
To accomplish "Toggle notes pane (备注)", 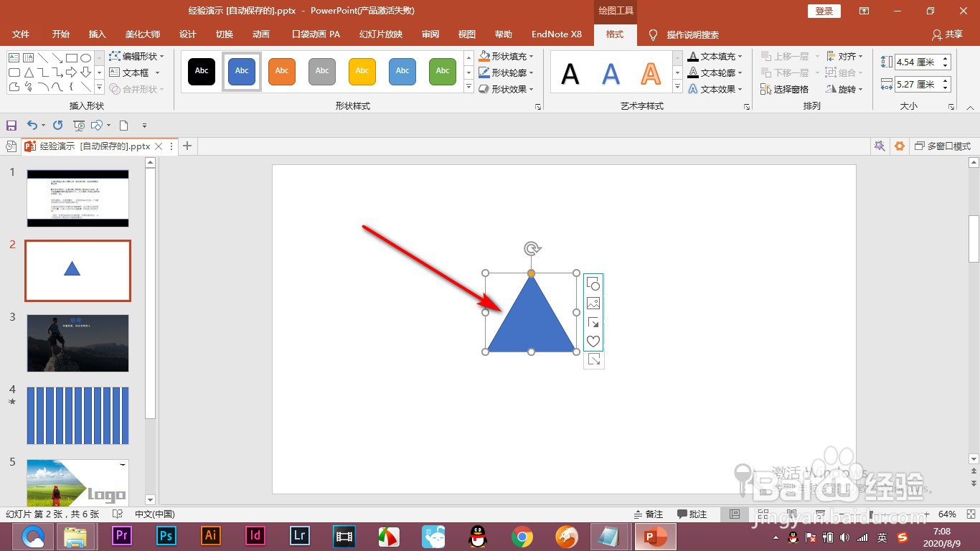I will (649, 514).
